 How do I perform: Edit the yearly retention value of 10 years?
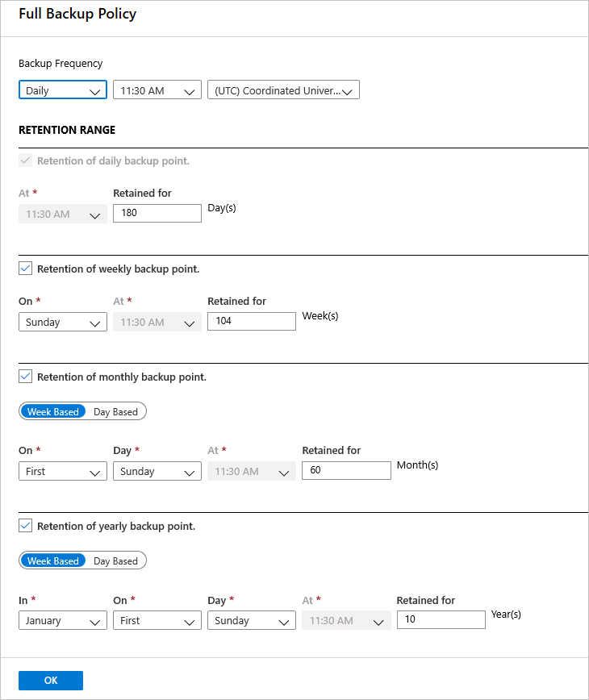(441, 619)
